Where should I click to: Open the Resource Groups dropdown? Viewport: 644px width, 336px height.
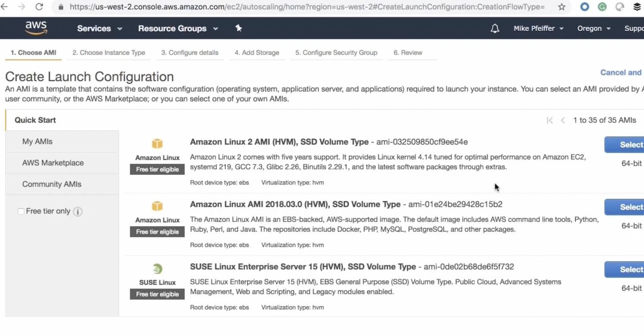click(178, 28)
